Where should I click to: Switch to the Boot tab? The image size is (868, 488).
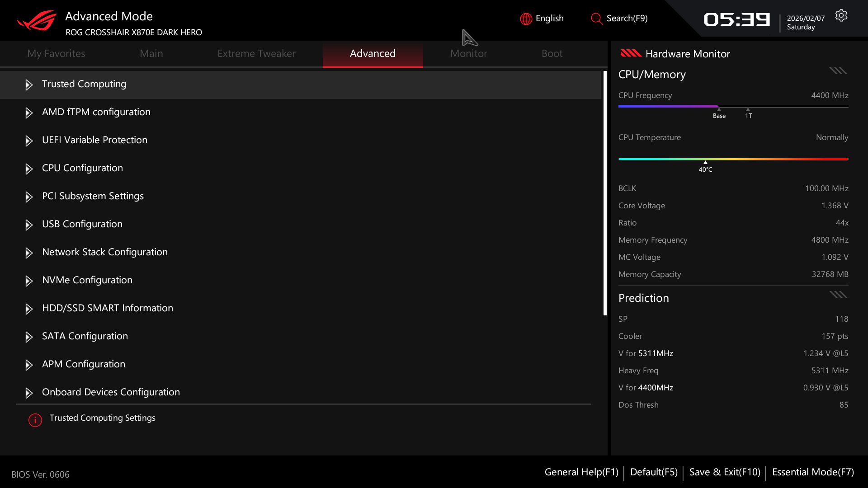[x=552, y=53]
